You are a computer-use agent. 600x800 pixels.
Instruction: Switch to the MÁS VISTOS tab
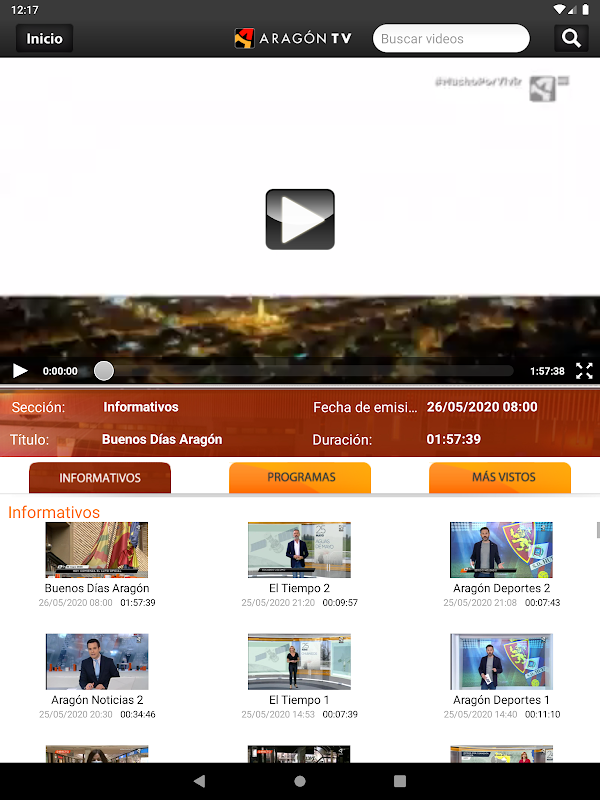click(x=500, y=478)
